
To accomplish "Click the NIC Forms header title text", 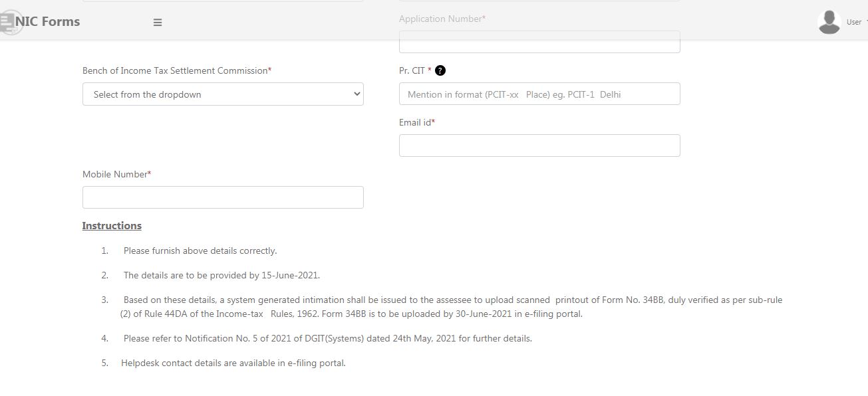I will pyautogui.click(x=49, y=21).
